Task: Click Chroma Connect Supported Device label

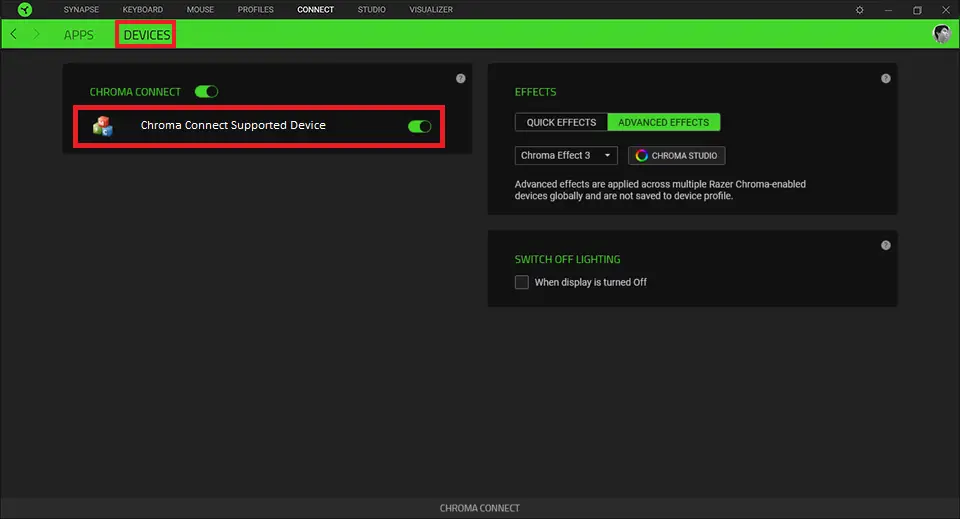Action: (233, 125)
